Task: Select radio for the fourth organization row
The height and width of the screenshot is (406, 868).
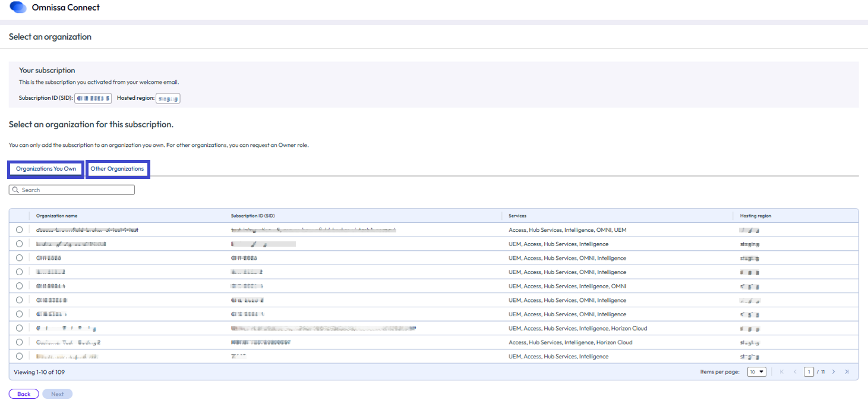Action: pyautogui.click(x=20, y=272)
